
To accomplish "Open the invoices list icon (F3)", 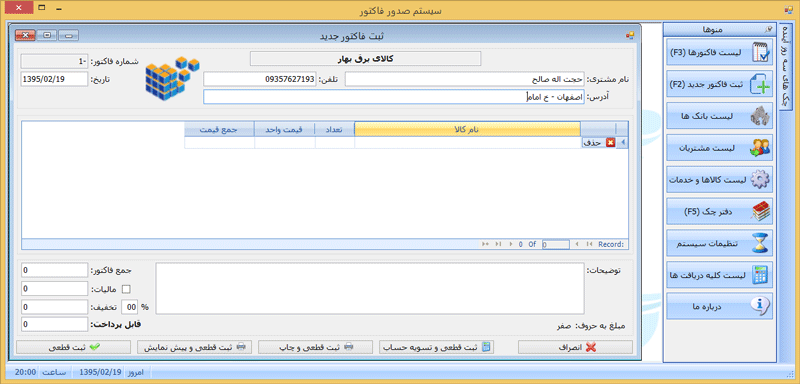I will pos(761,53).
